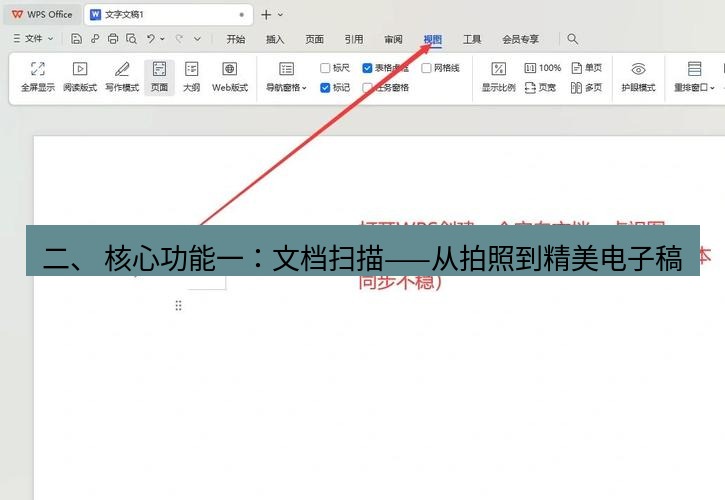Screen dimensions: 725x500
Task: Switch to the 页面 ribbon tab
Action: (314, 39)
